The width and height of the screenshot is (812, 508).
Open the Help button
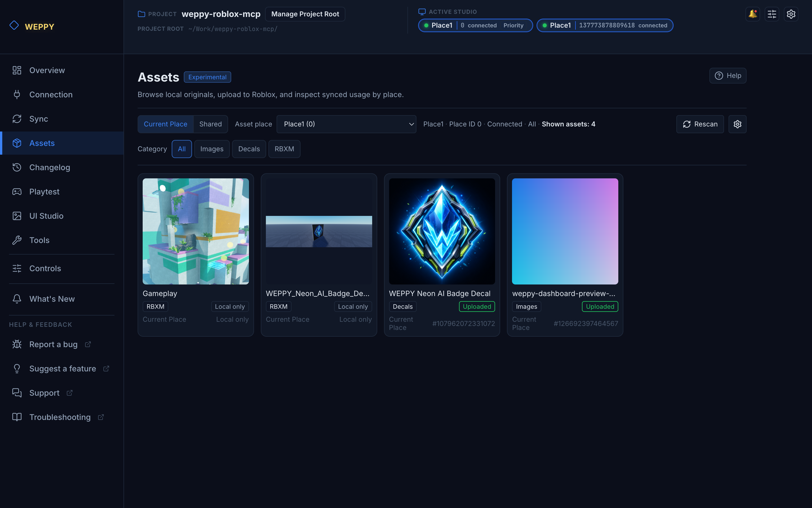pos(727,76)
